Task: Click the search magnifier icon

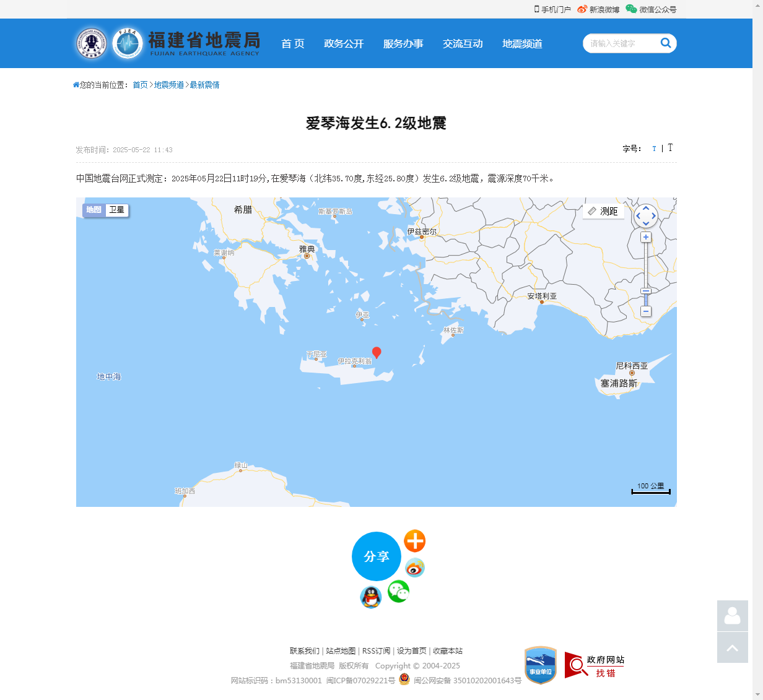Action: tap(666, 43)
